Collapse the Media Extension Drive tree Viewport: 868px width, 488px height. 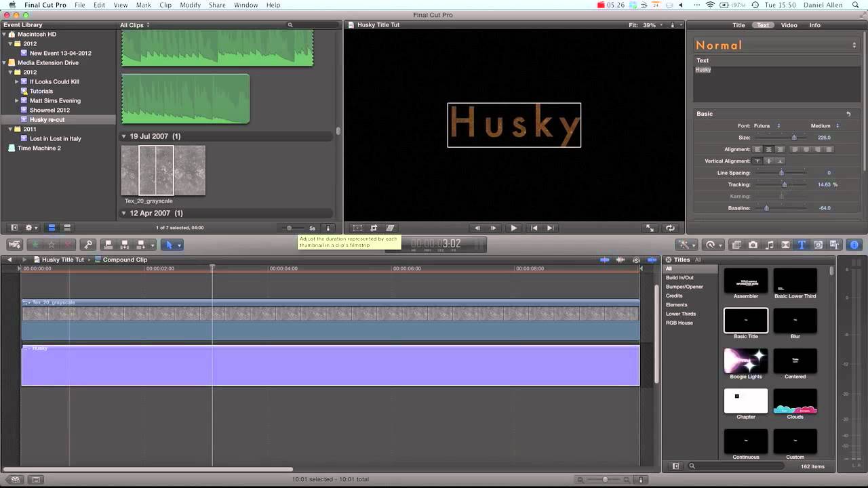tap(5, 62)
